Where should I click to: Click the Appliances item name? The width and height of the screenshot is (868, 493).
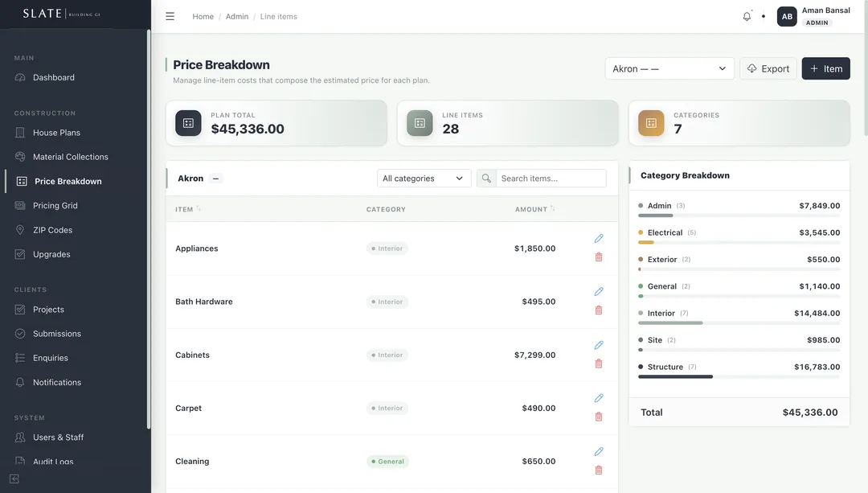pyautogui.click(x=197, y=249)
